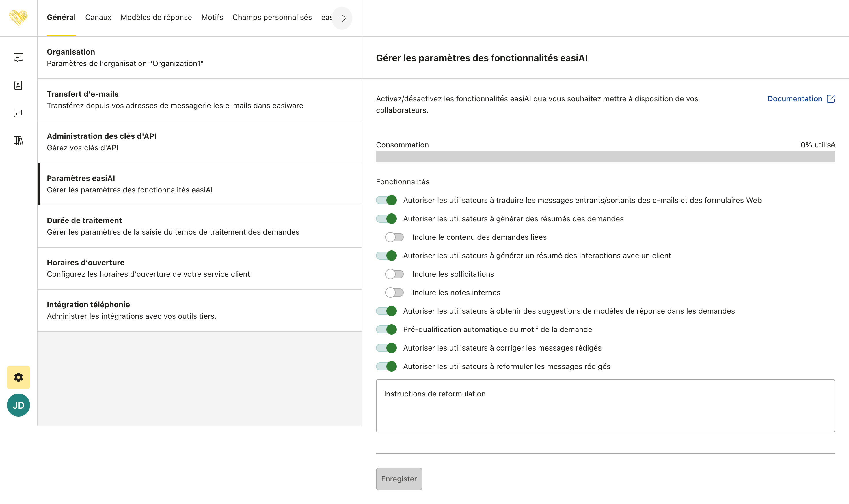Open the knowledge library books icon
The image size is (849, 504).
click(x=18, y=140)
